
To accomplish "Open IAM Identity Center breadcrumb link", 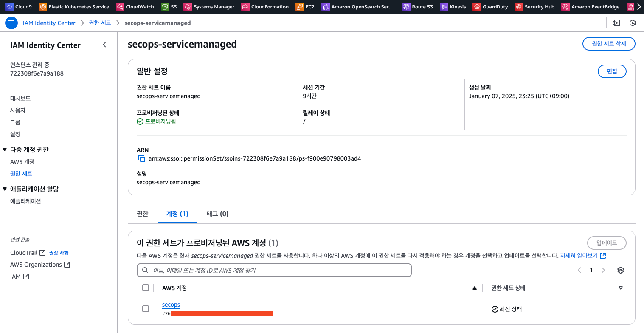I will [49, 23].
